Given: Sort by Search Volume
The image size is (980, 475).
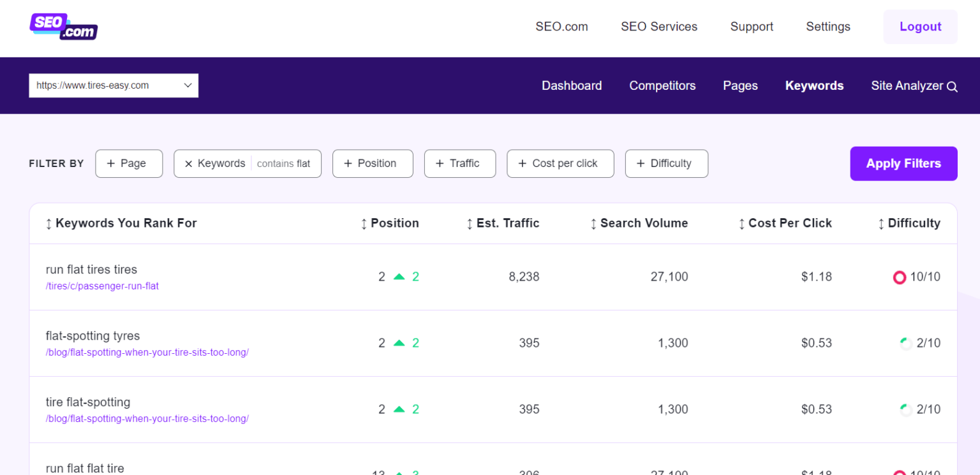Looking at the screenshot, I should (639, 223).
